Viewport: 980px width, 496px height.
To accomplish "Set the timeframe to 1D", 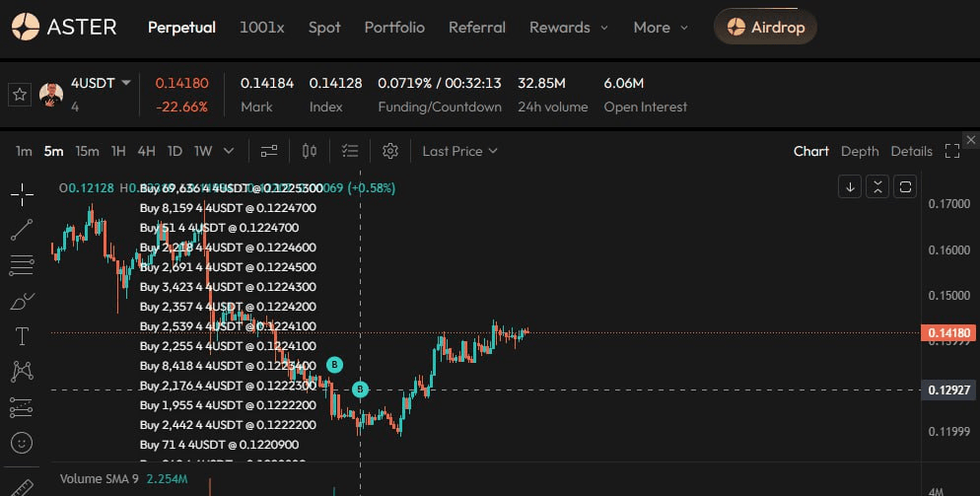I will pos(175,151).
